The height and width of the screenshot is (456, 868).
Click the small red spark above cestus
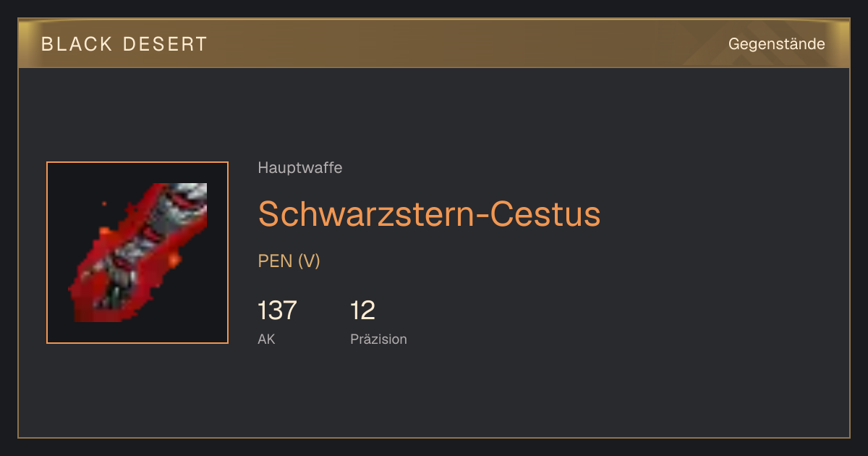(104, 205)
